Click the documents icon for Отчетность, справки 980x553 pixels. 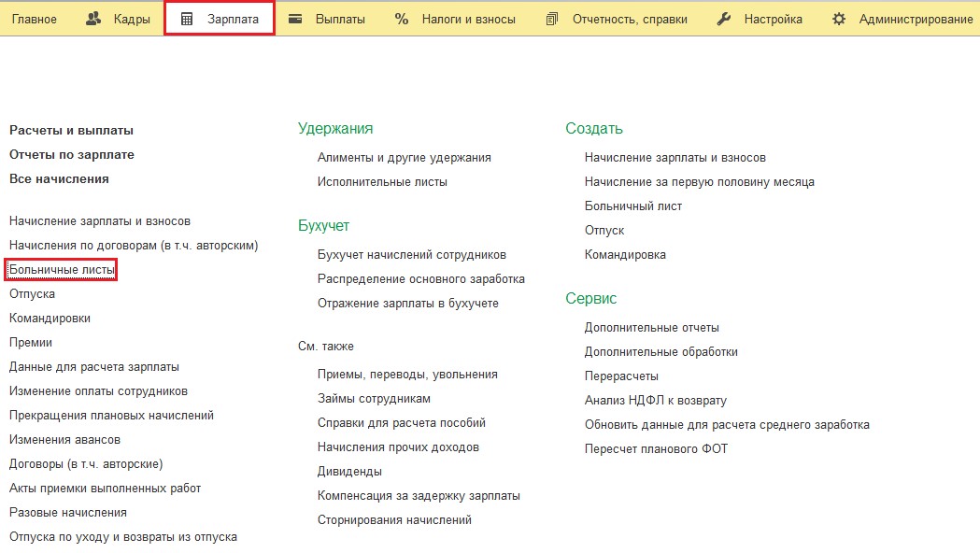[x=552, y=19]
